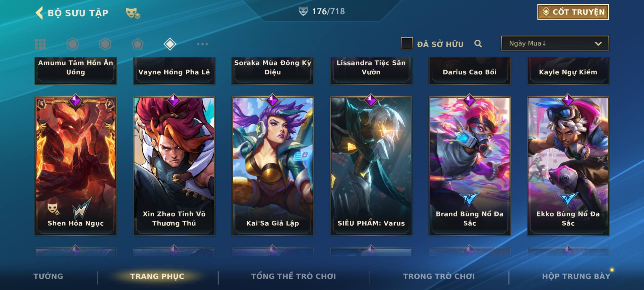Open the Ngày Mua sort dropdown
Image resolution: width=644 pixels, height=290 pixels.
[x=555, y=43]
